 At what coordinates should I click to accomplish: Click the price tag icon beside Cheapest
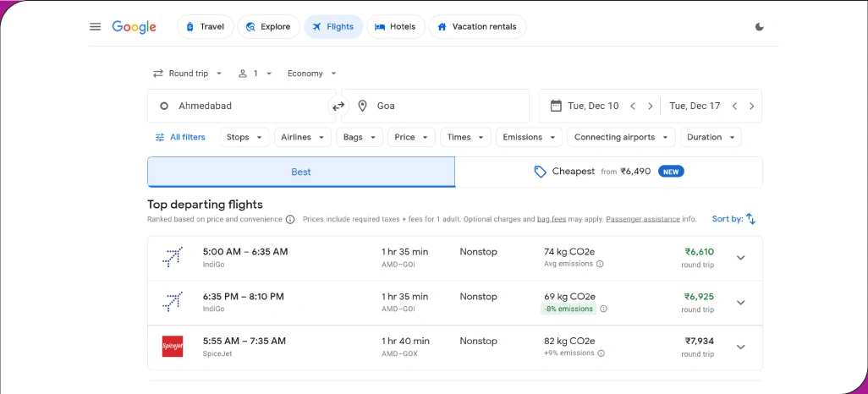(540, 172)
